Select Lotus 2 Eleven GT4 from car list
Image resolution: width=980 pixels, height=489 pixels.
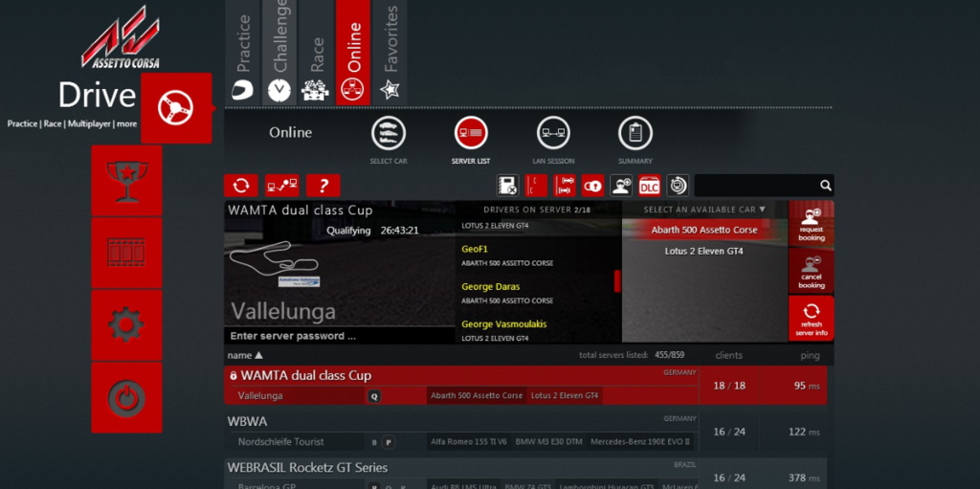[x=703, y=251]
